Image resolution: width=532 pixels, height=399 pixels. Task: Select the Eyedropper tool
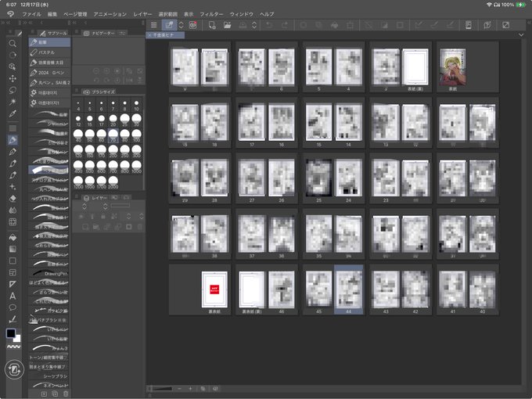point(13,113)
